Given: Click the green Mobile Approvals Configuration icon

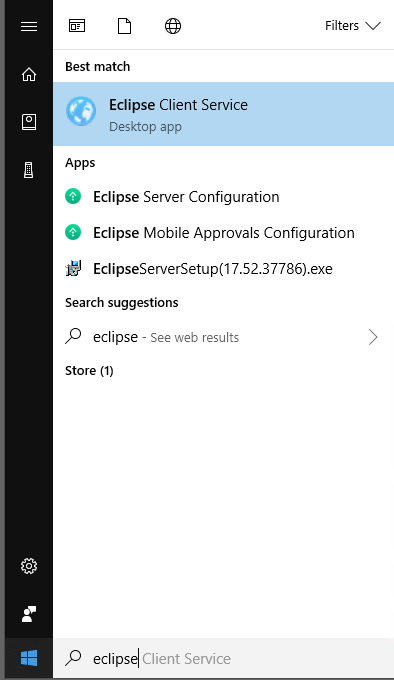Looking at the screenshot, I should pyautogui.click(x=73, y=232).
